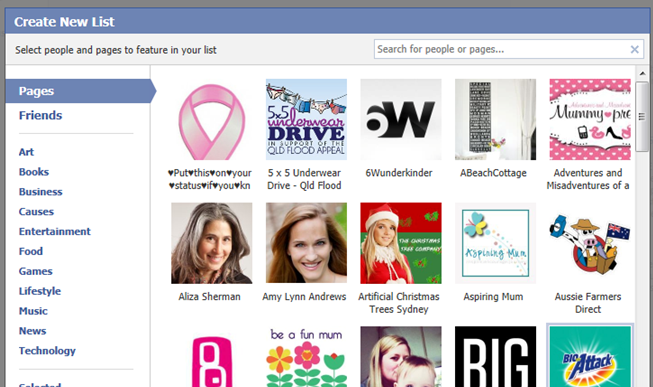Click the 'ABeachCottage' page name
Viewport: 653px width, 387px height.
[493, 173]
